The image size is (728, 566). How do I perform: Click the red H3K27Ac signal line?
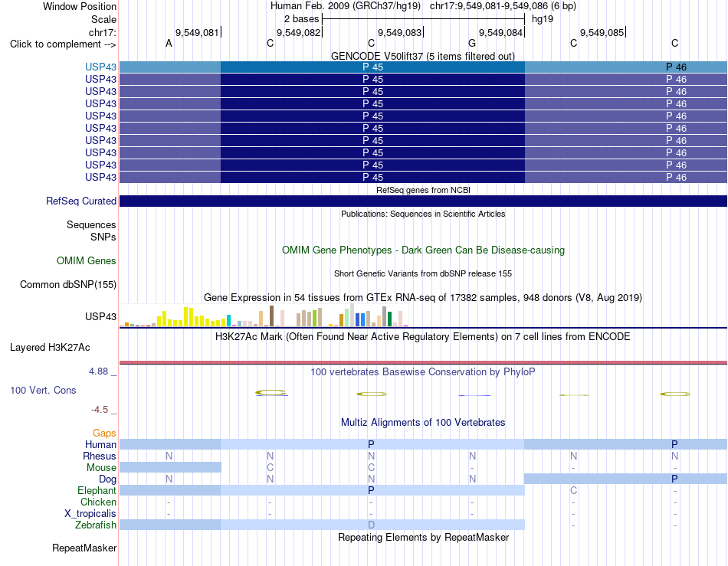click(x=423, y=362)
